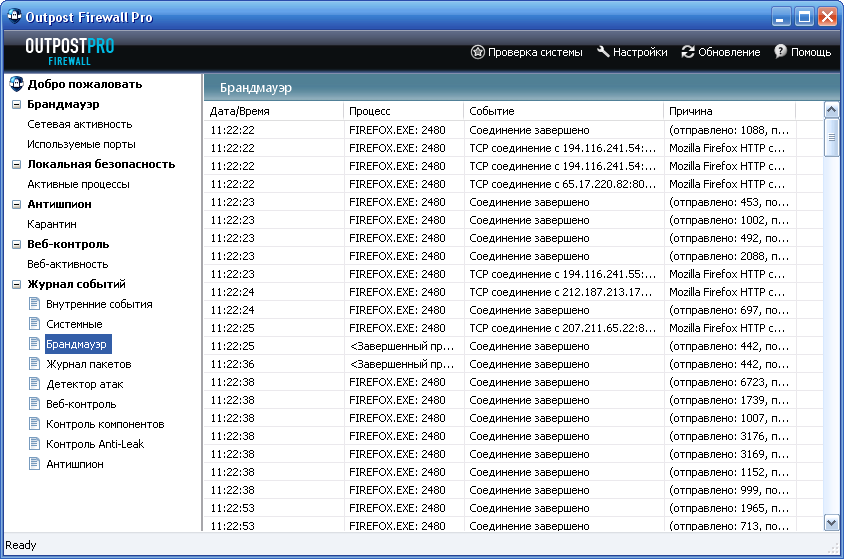The height and width of the screenshot is (559, 844).
Task: Select row with TCP соединение с 65.17.220.82
Action: 513,184
